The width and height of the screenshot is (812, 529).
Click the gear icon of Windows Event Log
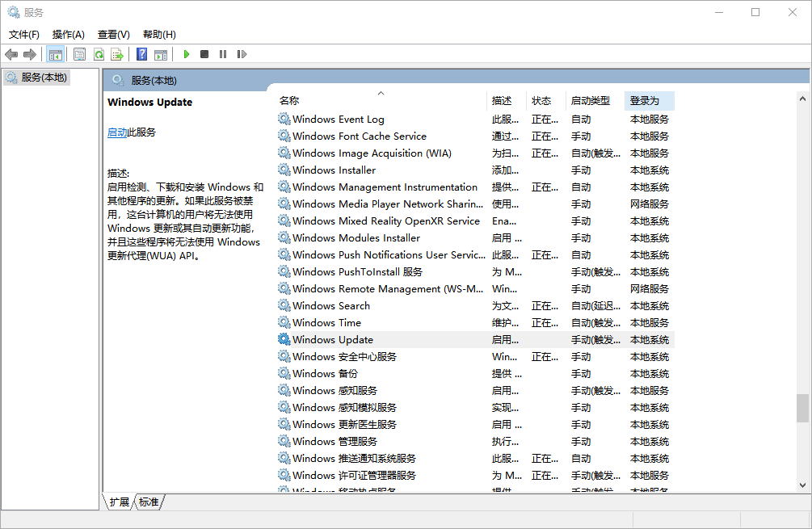tap(284, 119)
